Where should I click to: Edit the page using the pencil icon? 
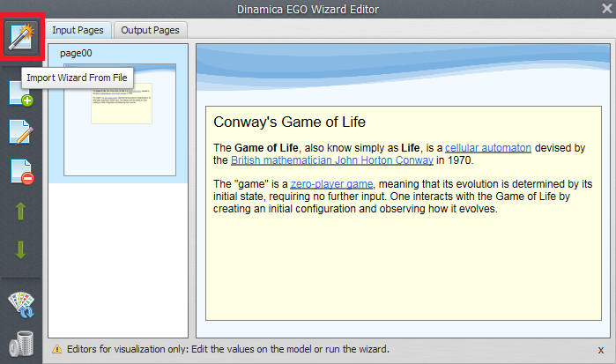point(20,131)
